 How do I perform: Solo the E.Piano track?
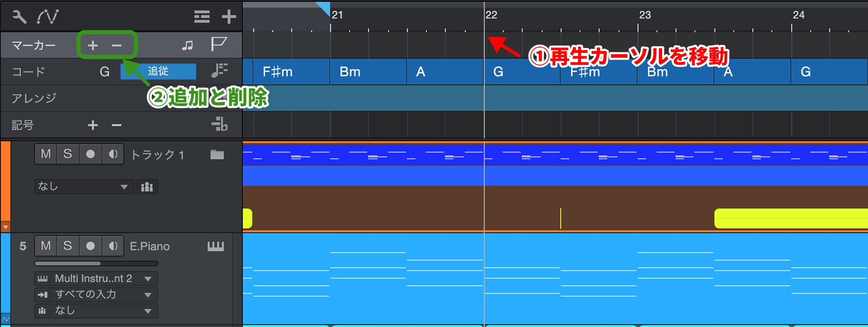(68, 246)
